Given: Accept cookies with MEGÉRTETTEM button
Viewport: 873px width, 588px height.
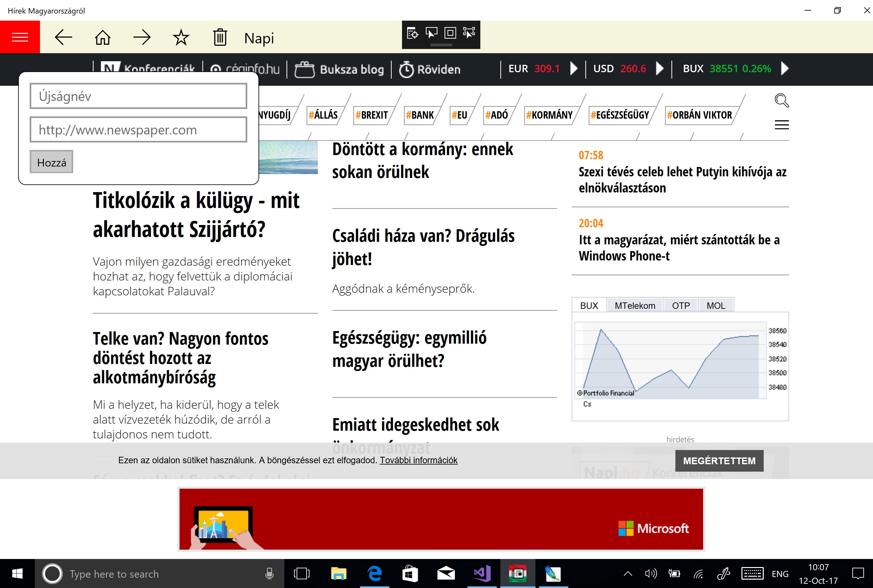Looking at the screenshot, I should click(x=719, y=460).
